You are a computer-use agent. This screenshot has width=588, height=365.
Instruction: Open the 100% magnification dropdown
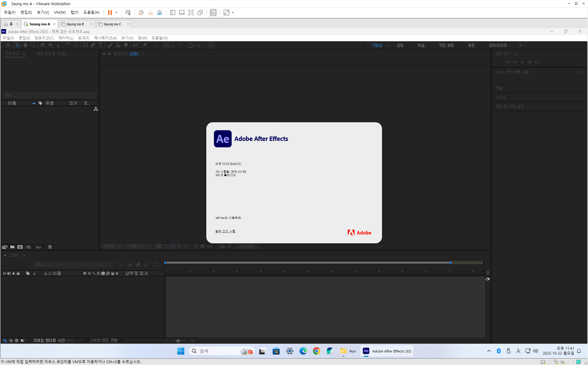point(112,246)
